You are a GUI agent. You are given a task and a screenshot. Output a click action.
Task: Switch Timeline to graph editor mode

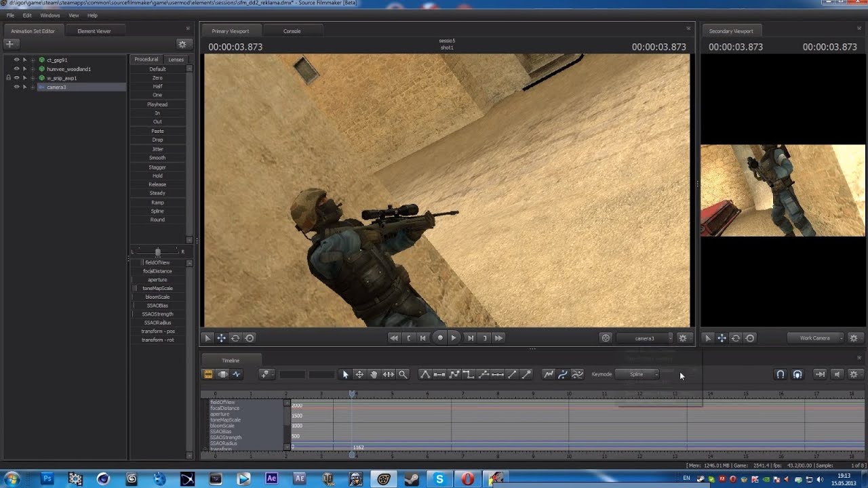(x=237, y=374)
